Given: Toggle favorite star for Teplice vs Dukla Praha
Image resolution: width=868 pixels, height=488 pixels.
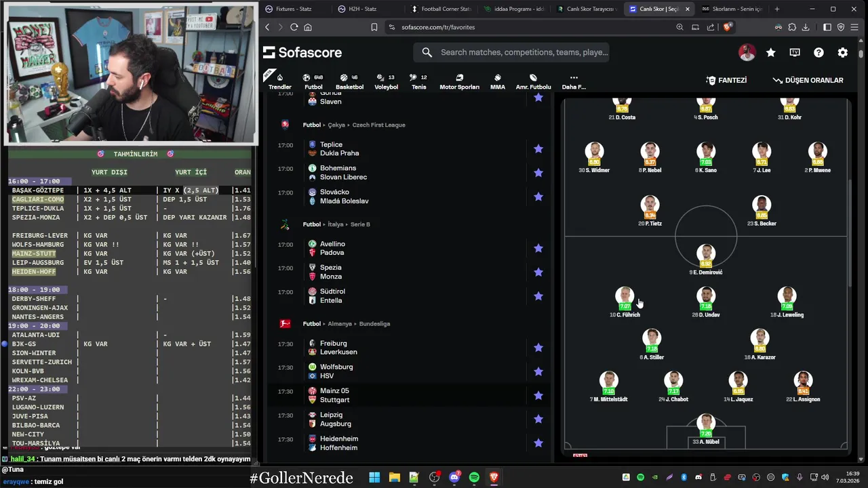Looking at the screenshot, I should (538, 148).
